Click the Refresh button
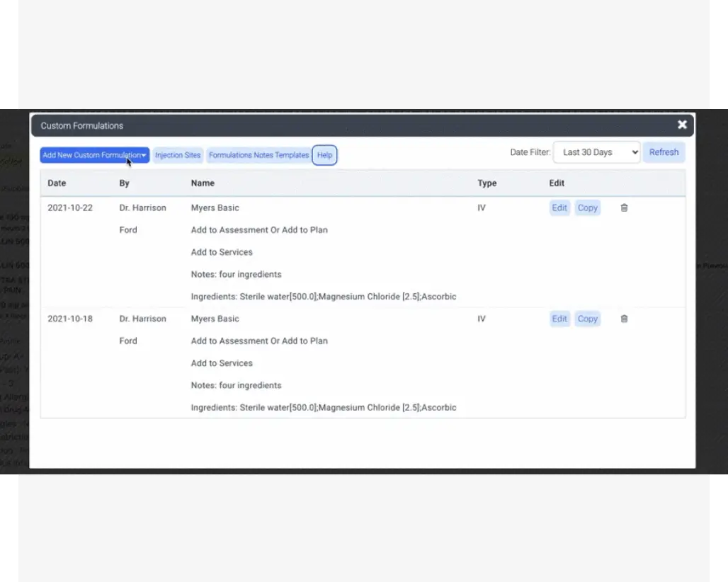Viewport: 728px width, 582px height. [x=664, y=152]
